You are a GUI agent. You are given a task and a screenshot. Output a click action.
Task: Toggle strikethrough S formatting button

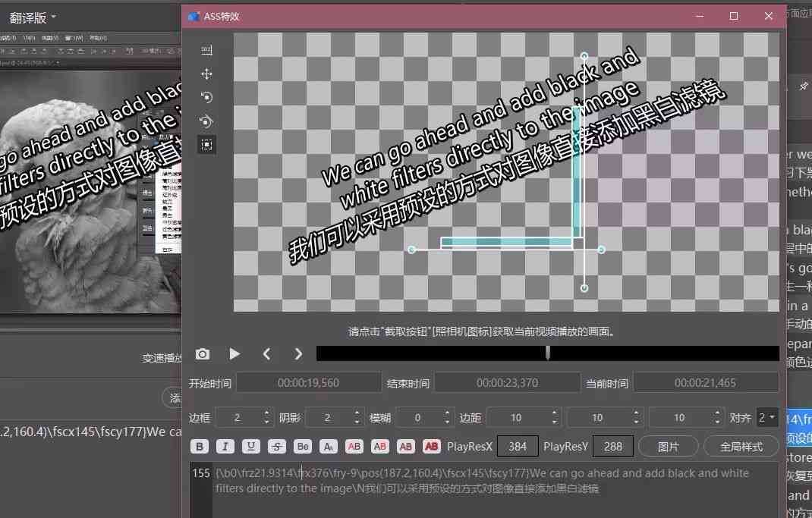click(x=276, y=447)
